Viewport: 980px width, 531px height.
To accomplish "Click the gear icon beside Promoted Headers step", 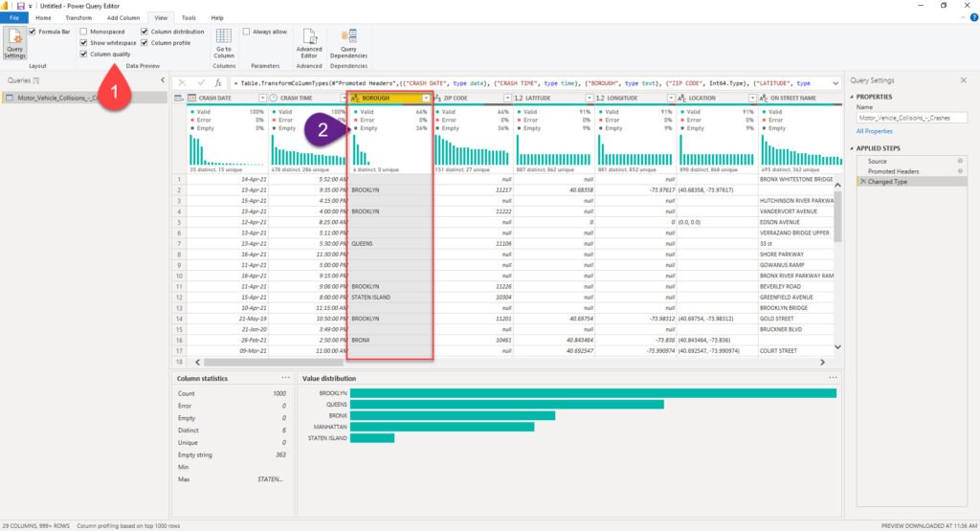I will point(960,171).
